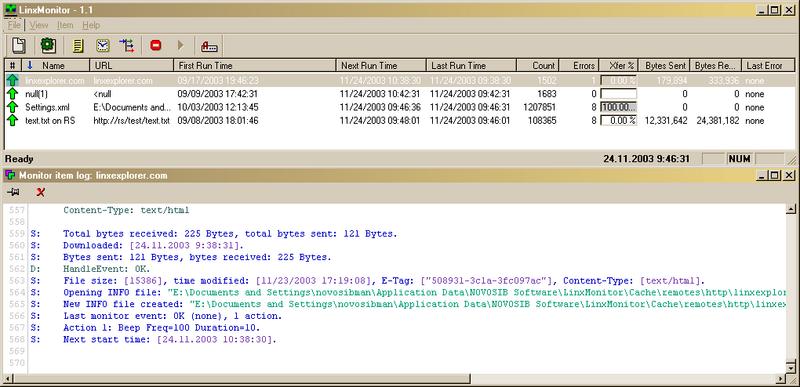Sort by the Last Error column

768,65
